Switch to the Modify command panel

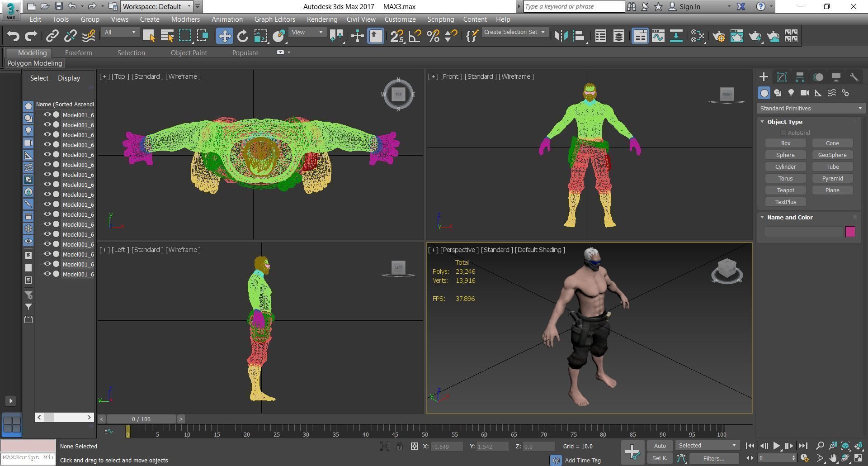pos(782,77)
